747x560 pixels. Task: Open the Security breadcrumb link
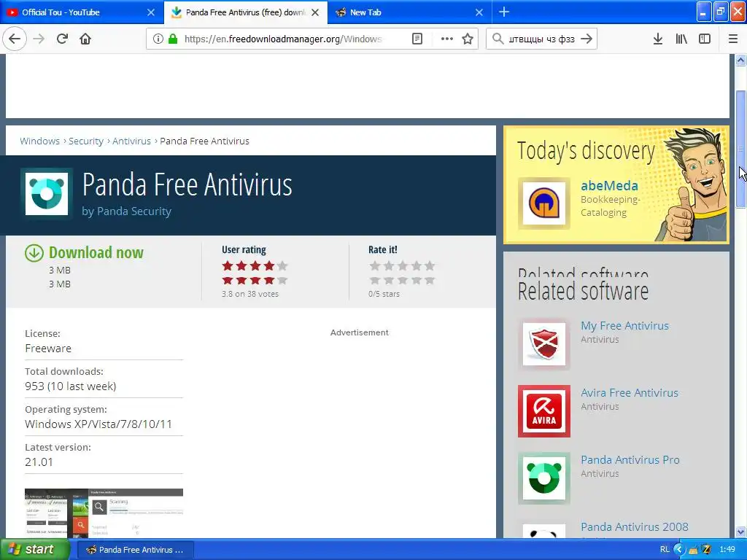tap(86, 141)
